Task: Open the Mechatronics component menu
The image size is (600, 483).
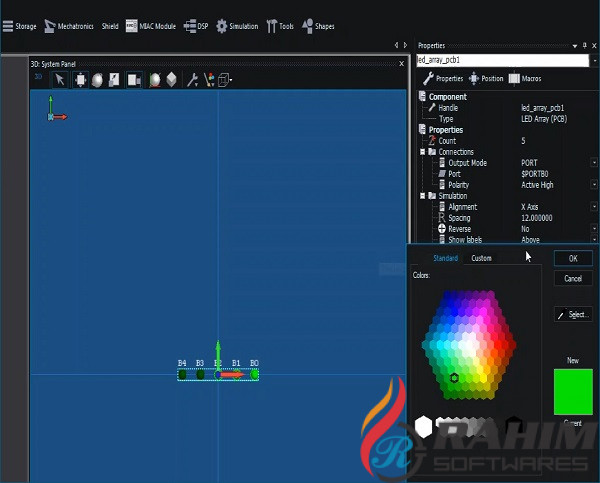Action: point(69,26)
